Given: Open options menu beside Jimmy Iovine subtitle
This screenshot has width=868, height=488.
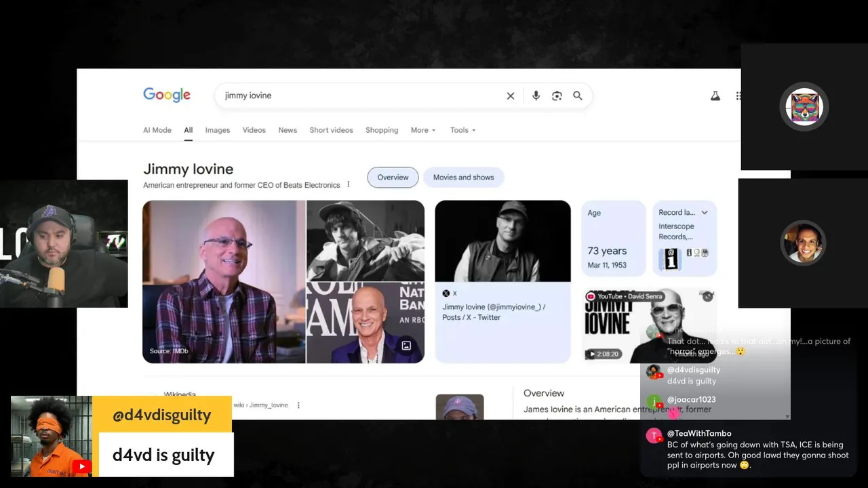Looking at the screenshot, I should coord(349,184).
